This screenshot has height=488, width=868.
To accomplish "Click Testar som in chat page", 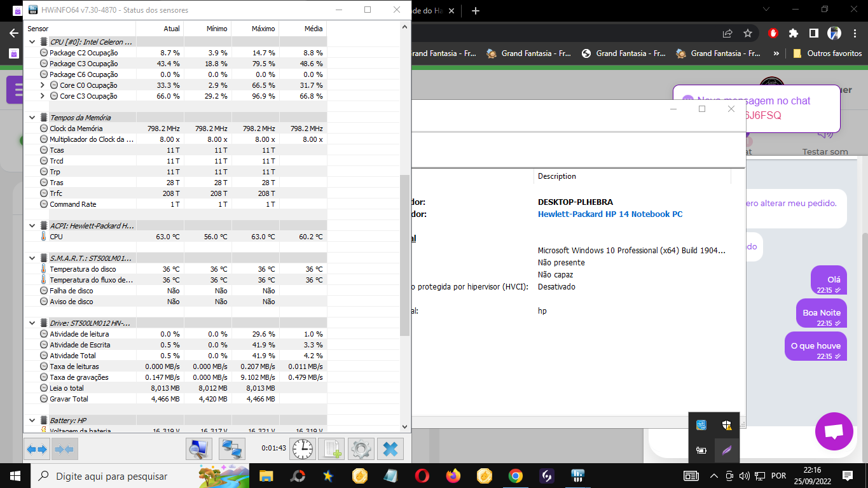I will coord(825,151).
